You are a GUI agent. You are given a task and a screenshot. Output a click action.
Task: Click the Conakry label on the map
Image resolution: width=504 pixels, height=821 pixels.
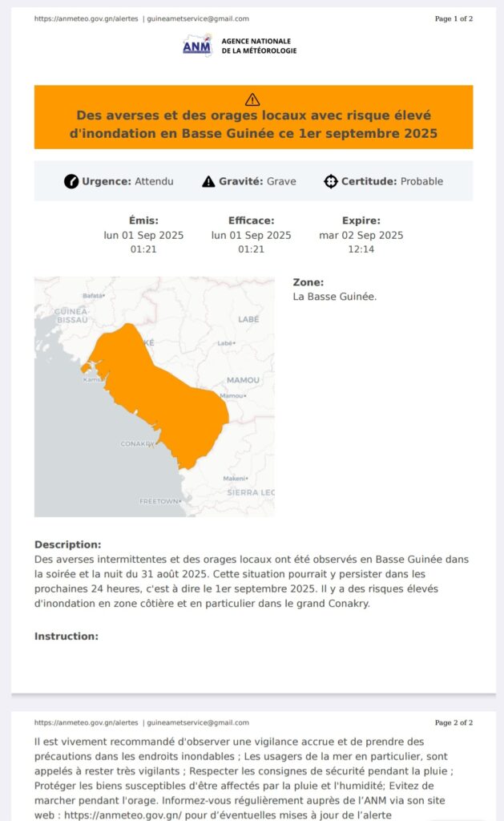click(136, 443)
